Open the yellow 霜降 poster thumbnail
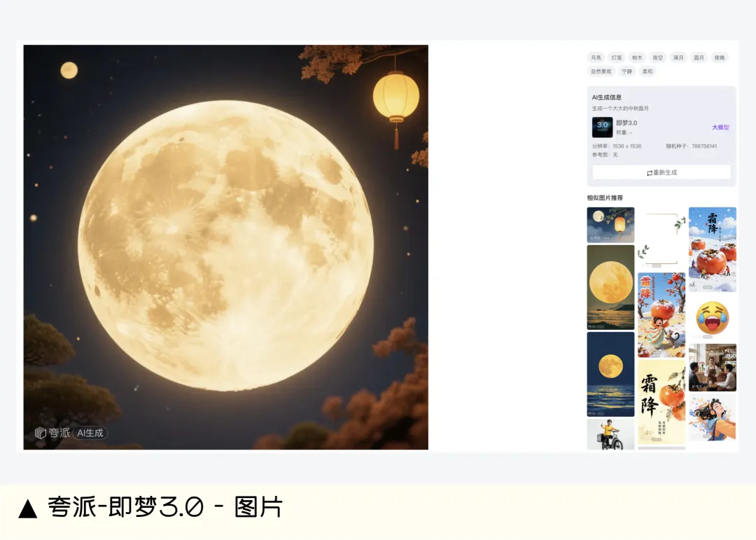The image size is (756, 540). pos(661,402)
